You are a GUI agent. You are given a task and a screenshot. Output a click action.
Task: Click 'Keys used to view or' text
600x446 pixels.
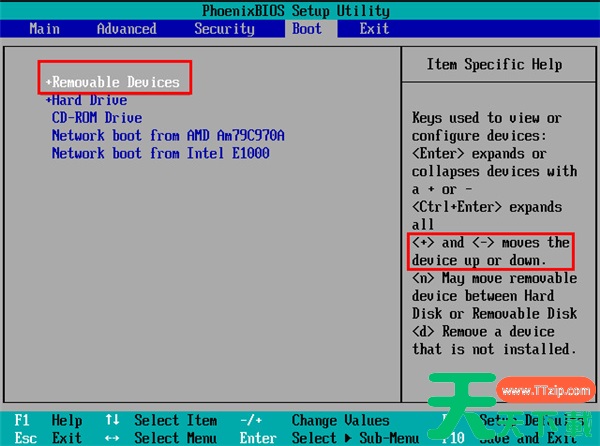tap(487, 118)
